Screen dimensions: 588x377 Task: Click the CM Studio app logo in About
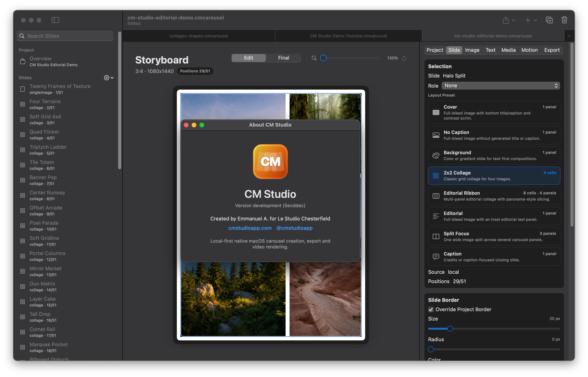coord(270,162)
